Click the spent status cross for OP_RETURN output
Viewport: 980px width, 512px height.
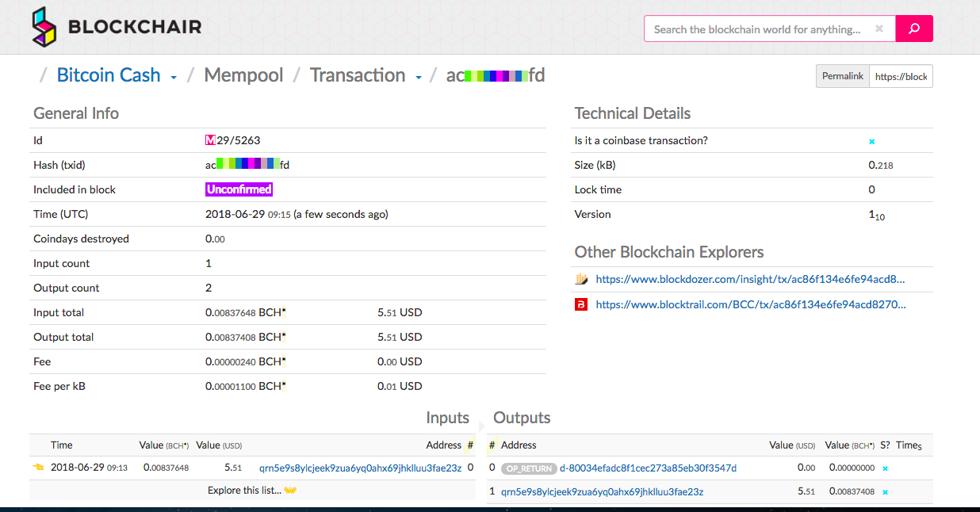tap(886, 468)
